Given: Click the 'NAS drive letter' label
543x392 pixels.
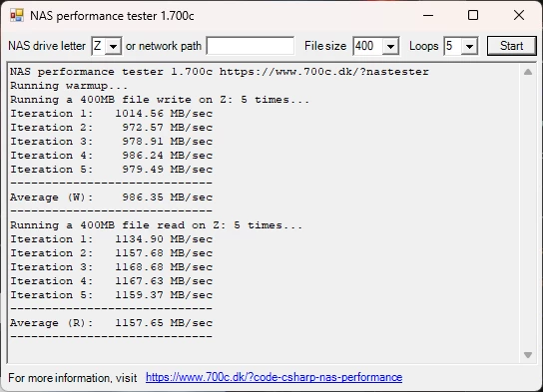Looking at the screenshot, I should click(47, 46).
